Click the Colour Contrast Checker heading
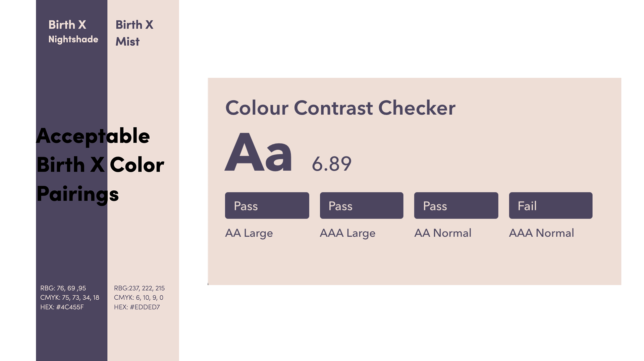Viewport: 644px width, 361px height. [340, 108]
